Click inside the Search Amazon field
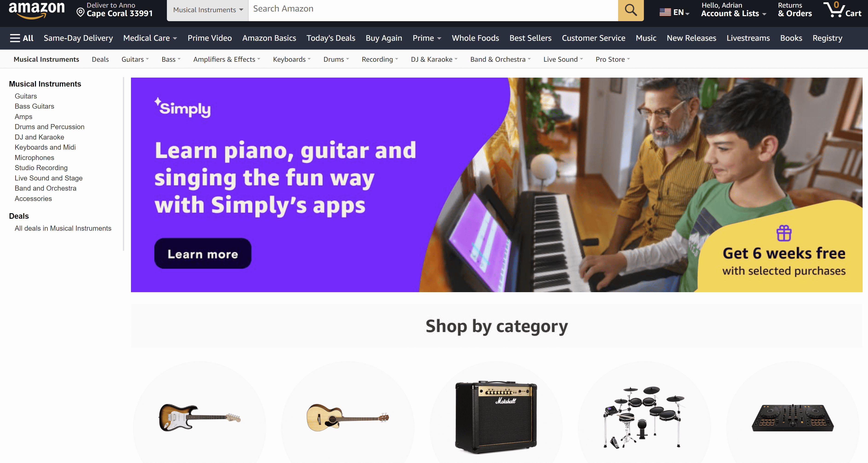This screenshot has height=463, width=868. pyautogui.click(x=433, y=10)
